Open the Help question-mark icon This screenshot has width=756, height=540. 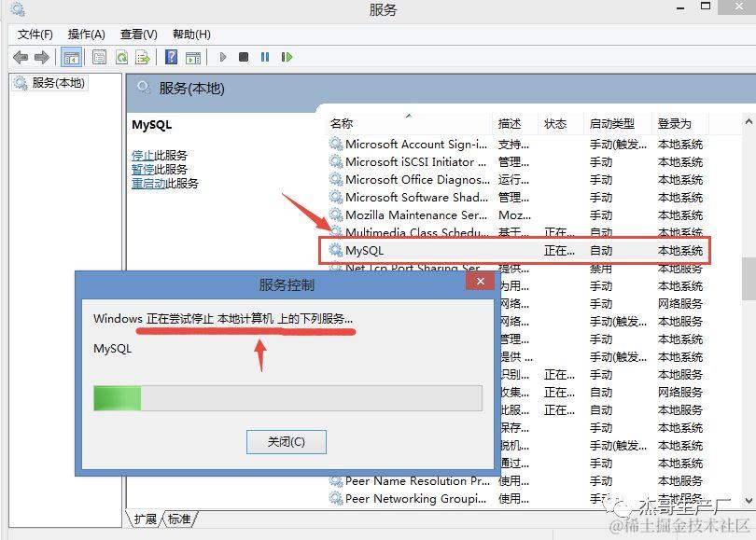(171, 57)
